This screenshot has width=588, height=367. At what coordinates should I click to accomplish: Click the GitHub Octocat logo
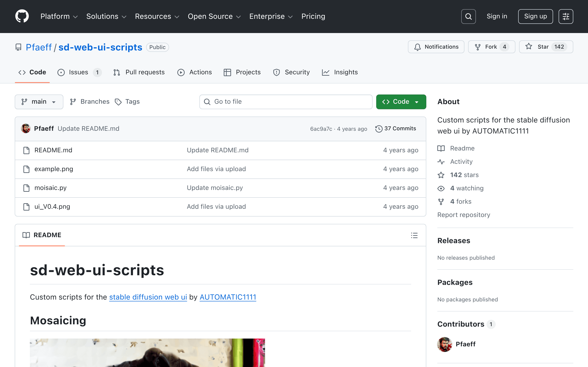22,16
